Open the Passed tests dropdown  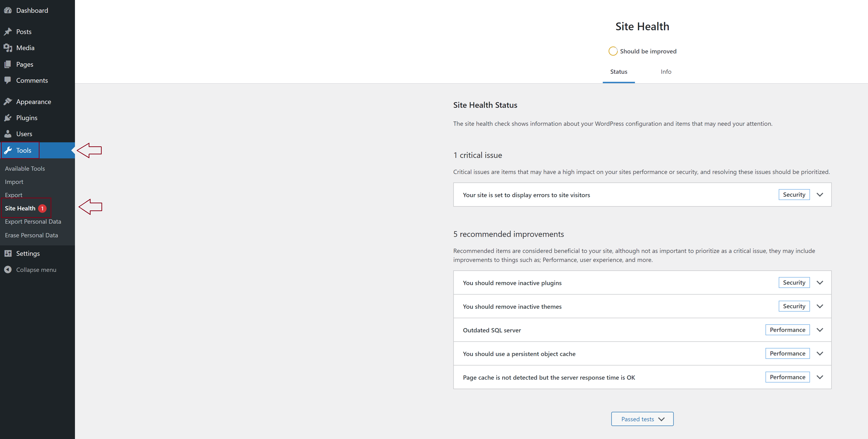[x=642, y=419]
